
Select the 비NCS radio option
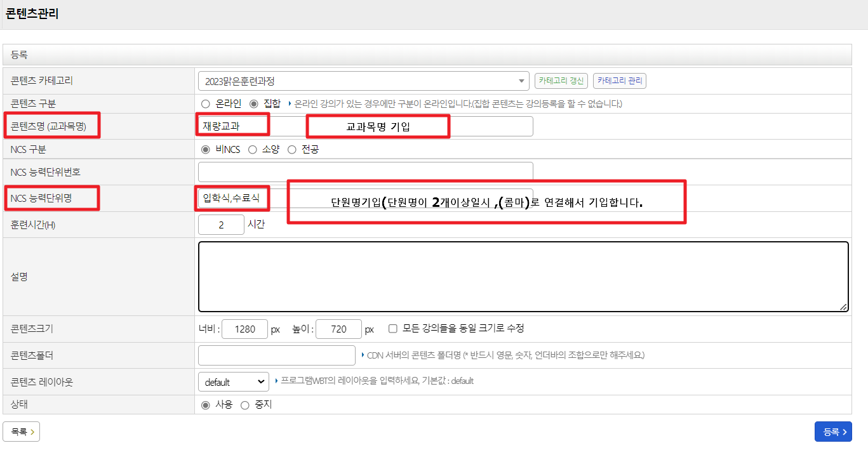[x=205, y=150]
